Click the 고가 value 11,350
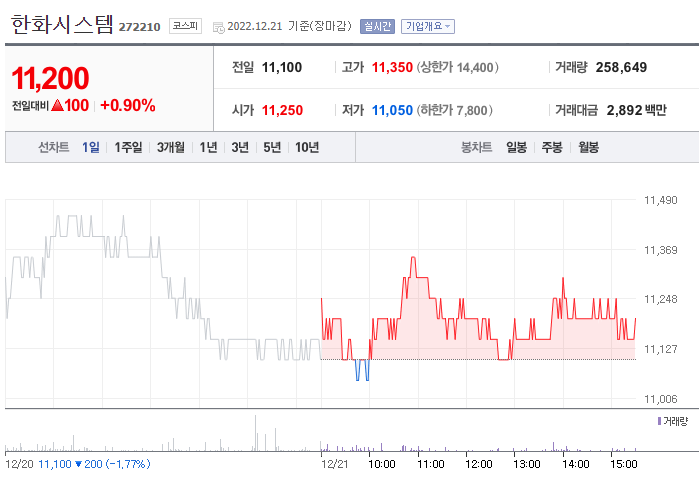The width and height of the screenshot is (699, 485). click(x=392, y=67)
